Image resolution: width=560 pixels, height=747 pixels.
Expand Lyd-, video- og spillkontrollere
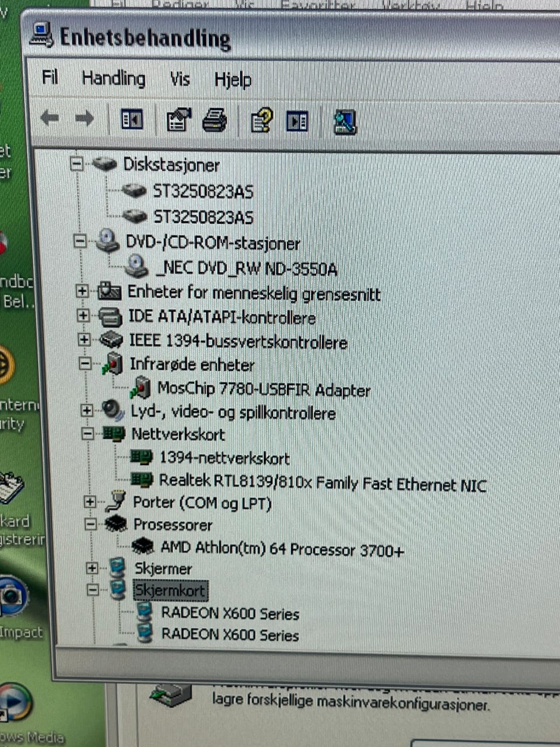tap(87, 410)
